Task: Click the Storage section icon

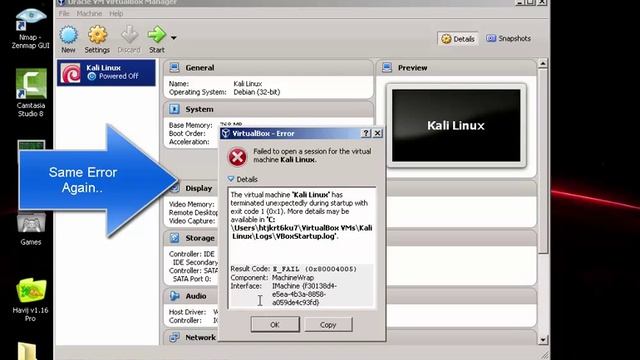Action: coord(174,238)
